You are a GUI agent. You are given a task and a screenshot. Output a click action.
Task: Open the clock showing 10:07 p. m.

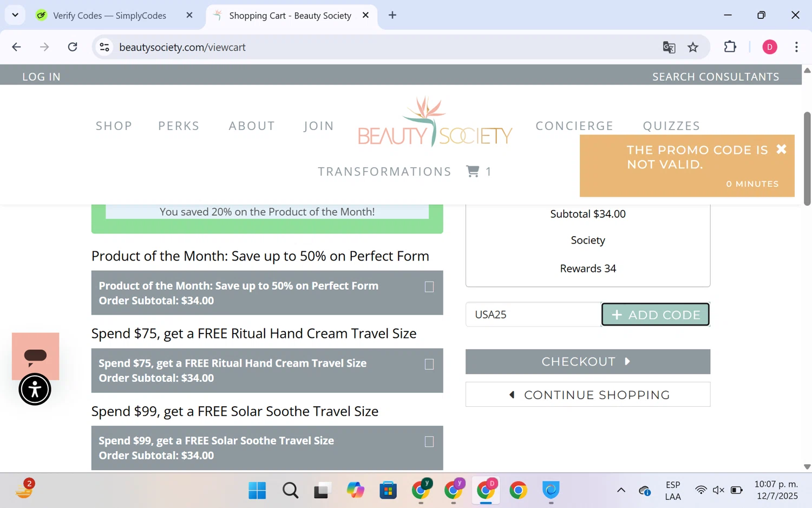point(776,490)
